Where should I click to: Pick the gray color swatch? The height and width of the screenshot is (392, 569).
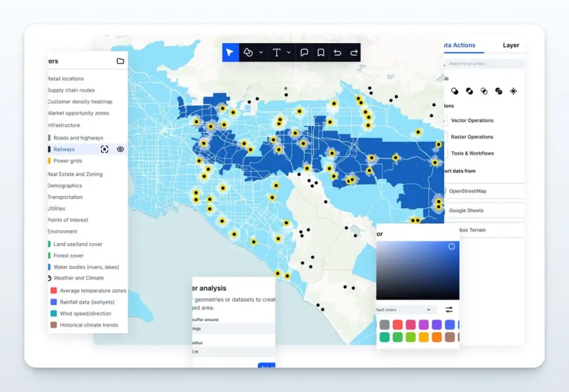pyautogui.click(x=384, y=324)
